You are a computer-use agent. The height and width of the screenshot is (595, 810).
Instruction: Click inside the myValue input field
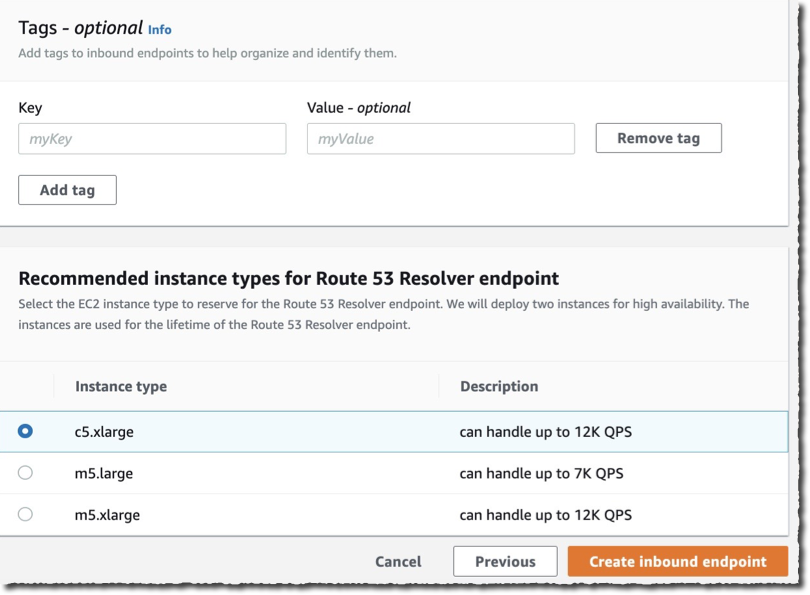pos(440,138)
